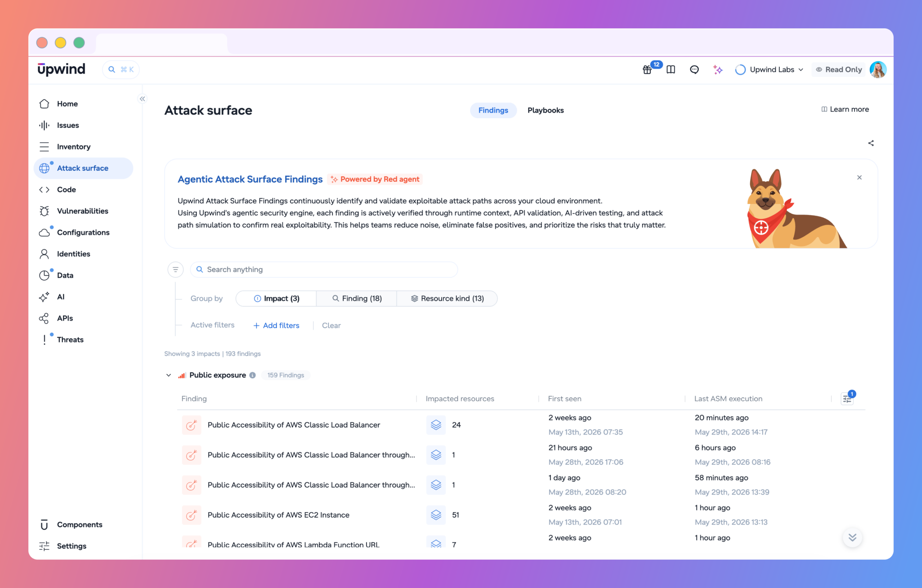Open the table column settings icon
Viewport: 922px width, 588px height.
pyautogui.click(x=847, y=399)
